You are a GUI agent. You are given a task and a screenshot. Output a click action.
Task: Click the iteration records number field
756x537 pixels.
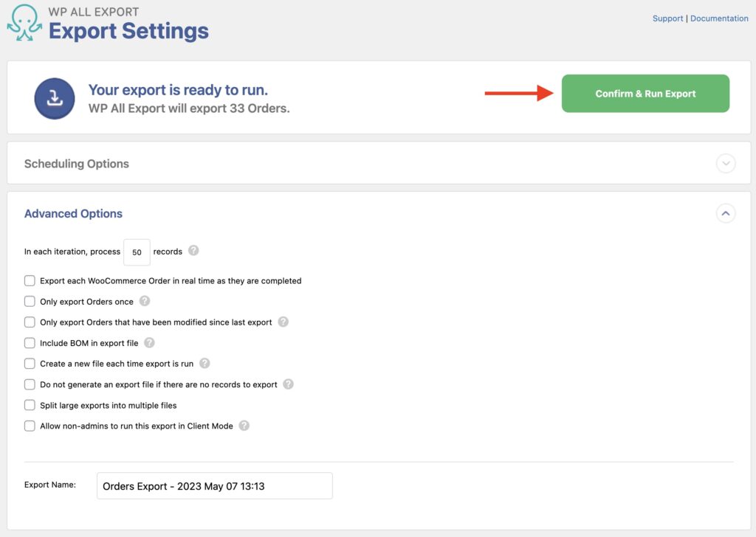(137, 252)
